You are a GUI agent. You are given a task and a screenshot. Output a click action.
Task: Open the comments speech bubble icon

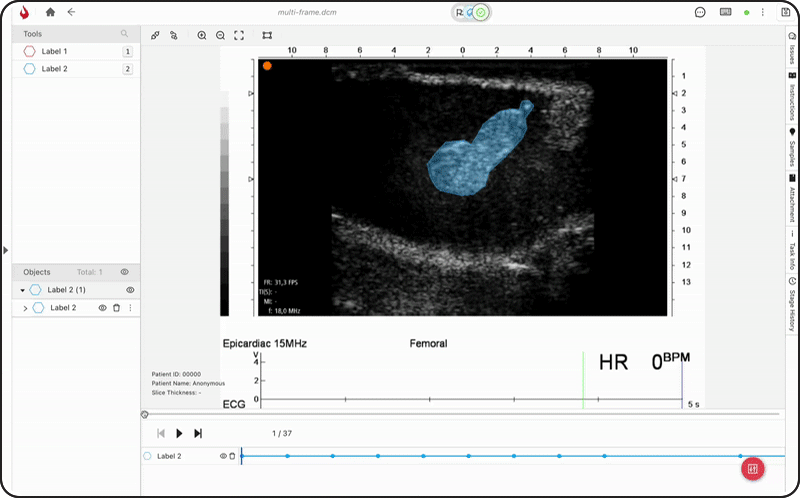(700, 12)
